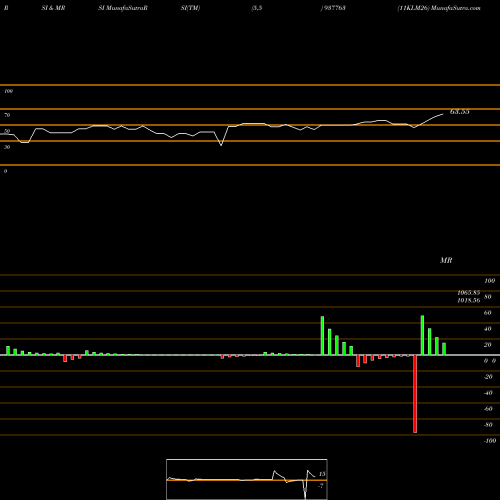This screenshot has height=500, width=500.
Task: Click the SI MunafaSutraR header text
Action: click(123, 8)
